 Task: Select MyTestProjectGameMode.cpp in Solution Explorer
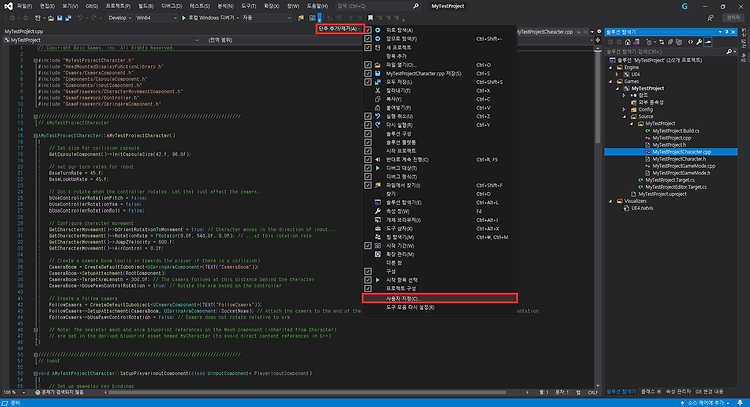tap(684, 166)
